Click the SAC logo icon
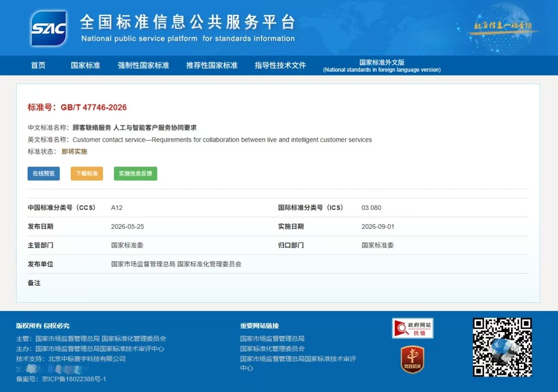 pos(49,29)
